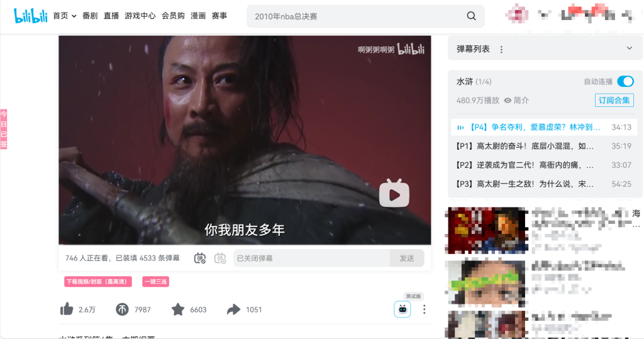644x339 pixels.
Task: Click 下载视频/封面 pink button
Action: tap(97, 282)
